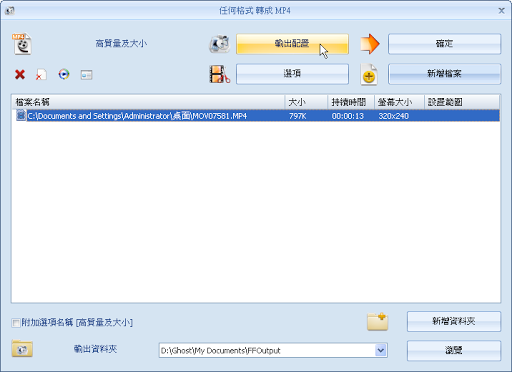Click the app icon in title bar
The width and height of the screenshot is (512, 372).
point(10,11)
